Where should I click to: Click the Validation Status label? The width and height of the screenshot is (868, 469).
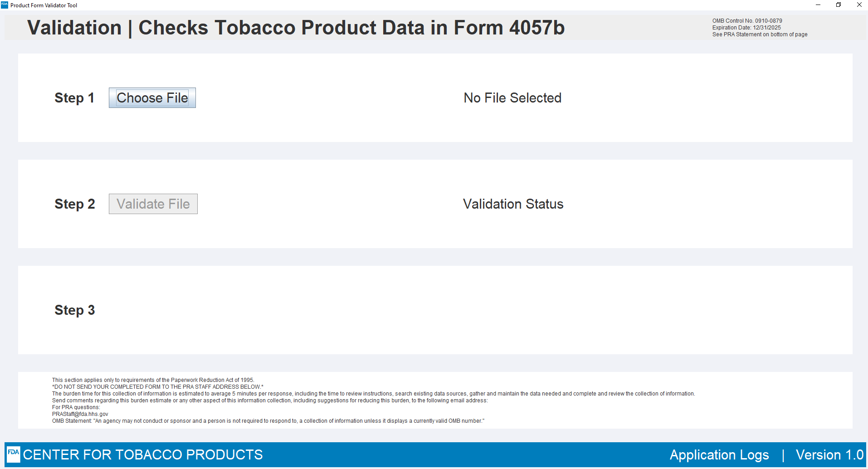(x=513, y=204)
